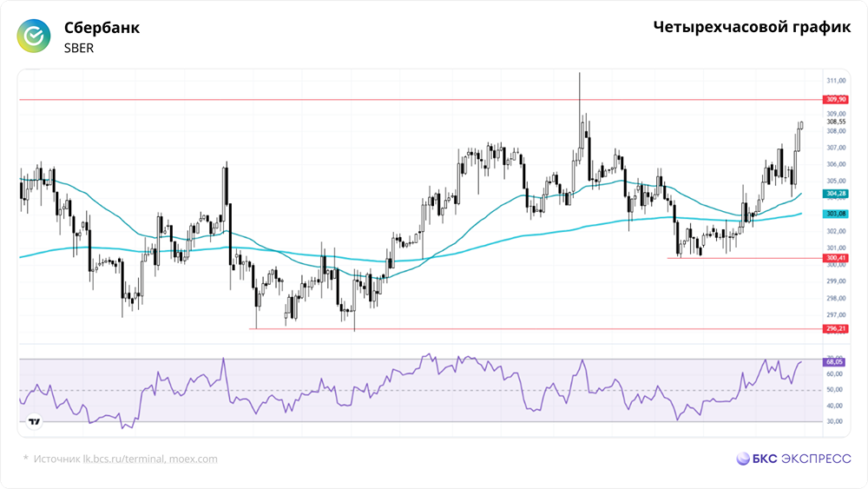Click the teal 303,08 moving average label
Screen dimensions: 868x489
pos(836,214)
